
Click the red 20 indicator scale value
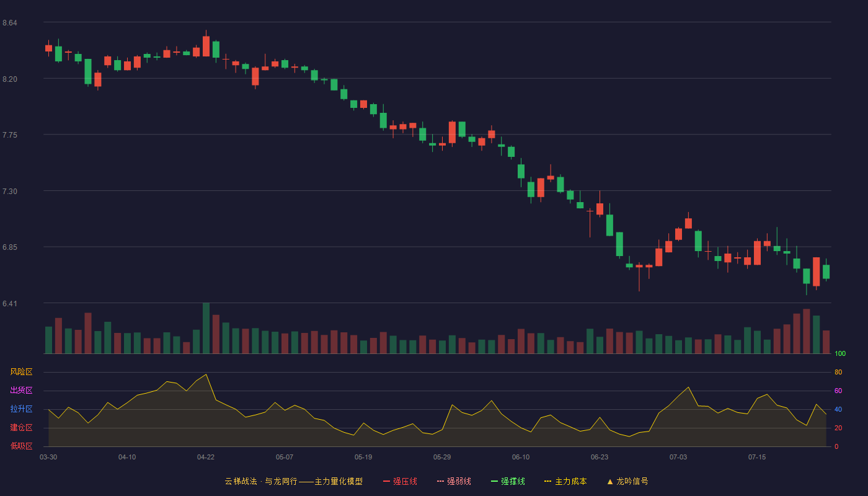[838, 428]
